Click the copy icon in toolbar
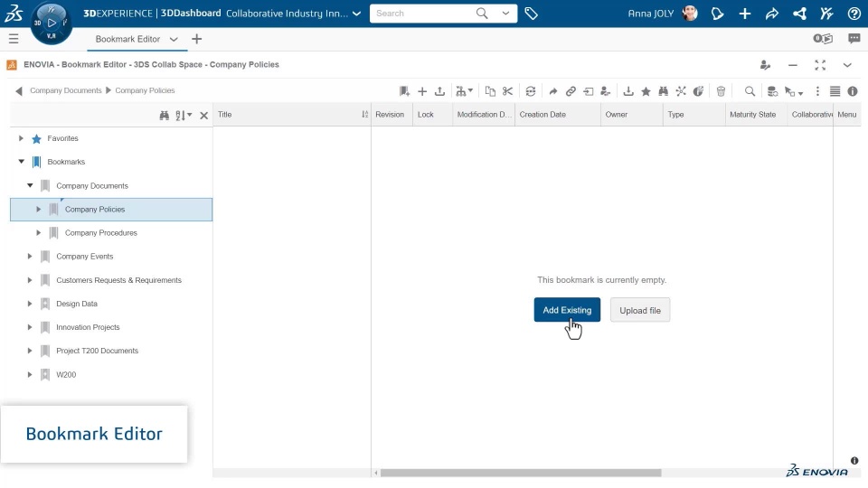Screen dimensions: 868x488 (x=490, y=91)
